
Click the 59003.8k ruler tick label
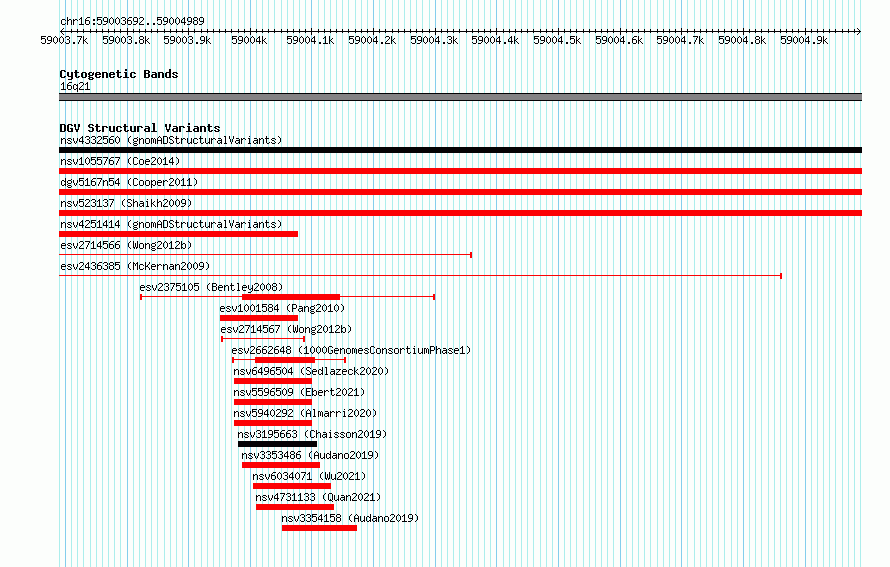point(126,40)
